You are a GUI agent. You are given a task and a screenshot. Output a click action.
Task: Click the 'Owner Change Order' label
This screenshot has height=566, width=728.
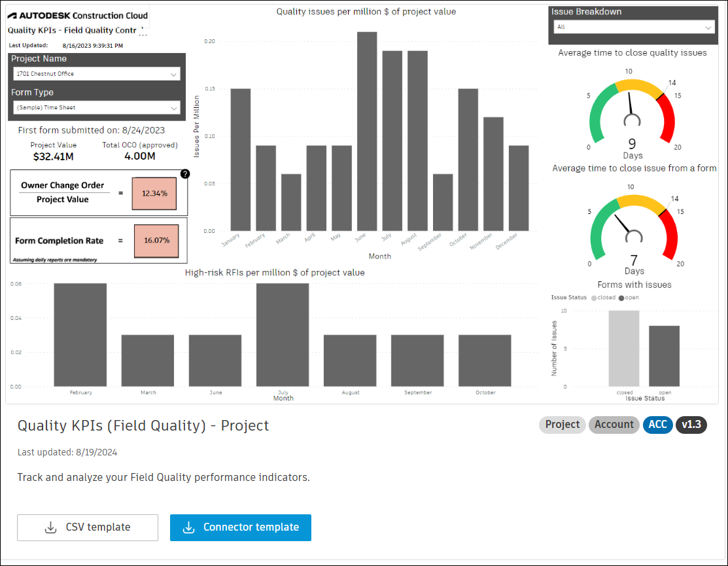(63, 185)
